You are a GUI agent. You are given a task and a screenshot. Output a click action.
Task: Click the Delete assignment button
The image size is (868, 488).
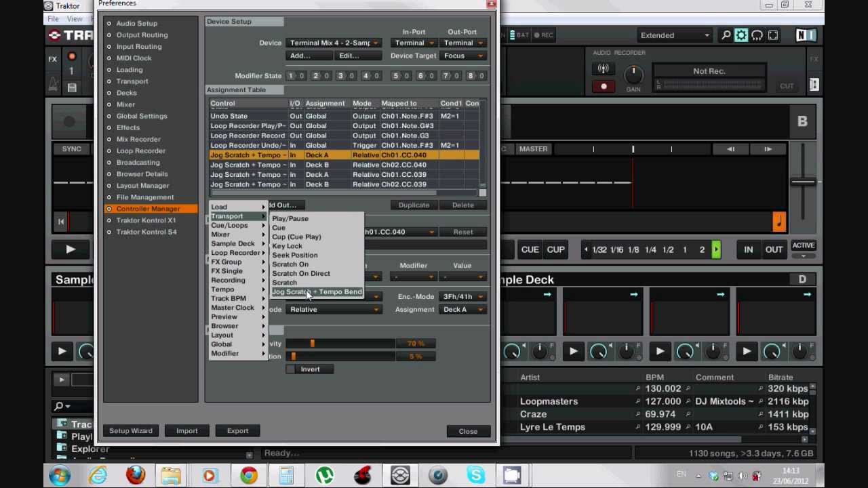(x=462, y=205)
